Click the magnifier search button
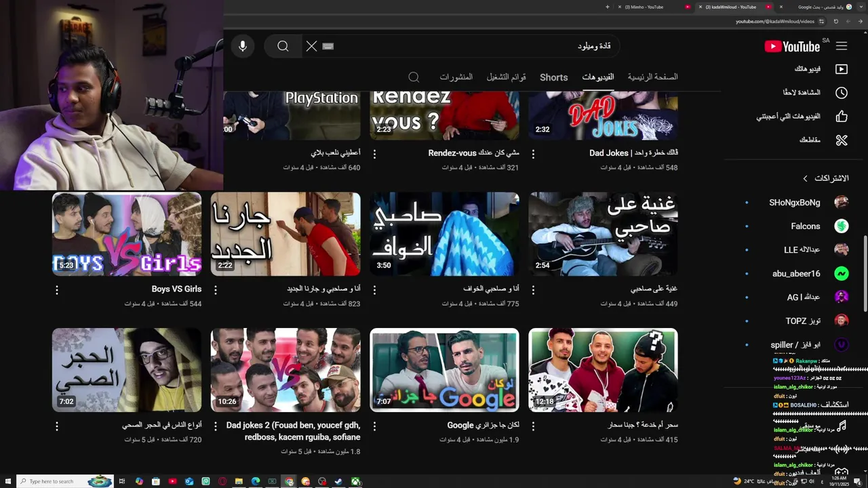Screen dimensions: 868x488 [283, 46]
